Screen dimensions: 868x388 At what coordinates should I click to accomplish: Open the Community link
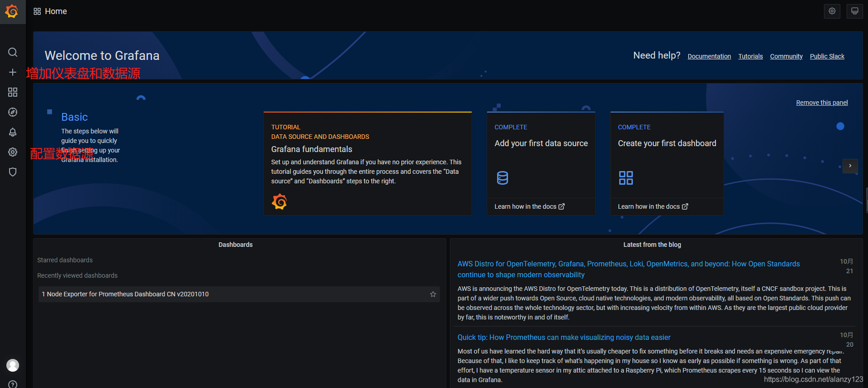click(786, 56)
